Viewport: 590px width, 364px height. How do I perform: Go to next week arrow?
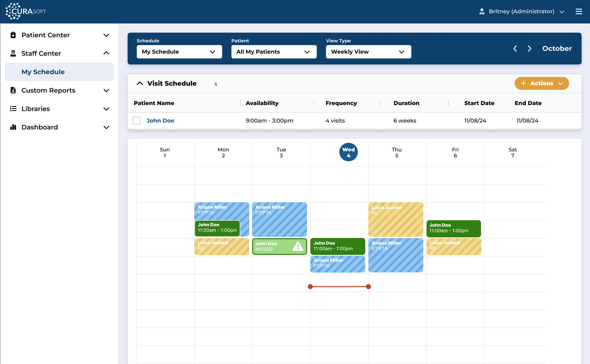[529, 48]
